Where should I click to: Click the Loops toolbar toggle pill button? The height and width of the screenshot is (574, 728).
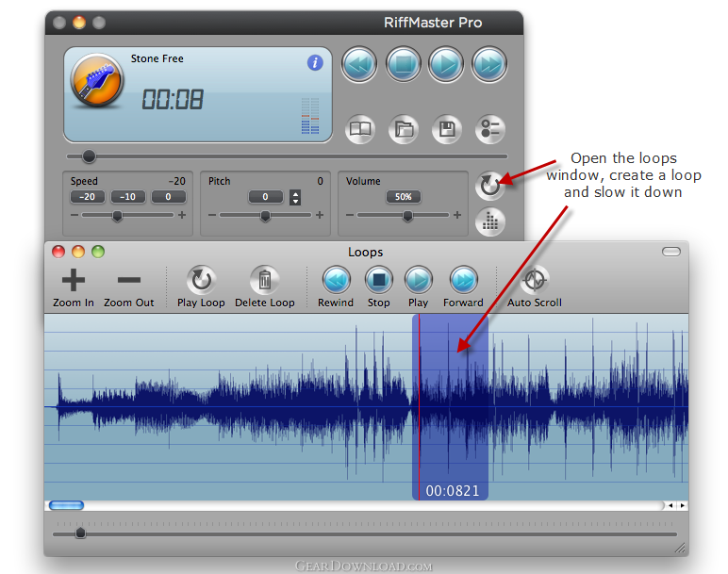670,252
